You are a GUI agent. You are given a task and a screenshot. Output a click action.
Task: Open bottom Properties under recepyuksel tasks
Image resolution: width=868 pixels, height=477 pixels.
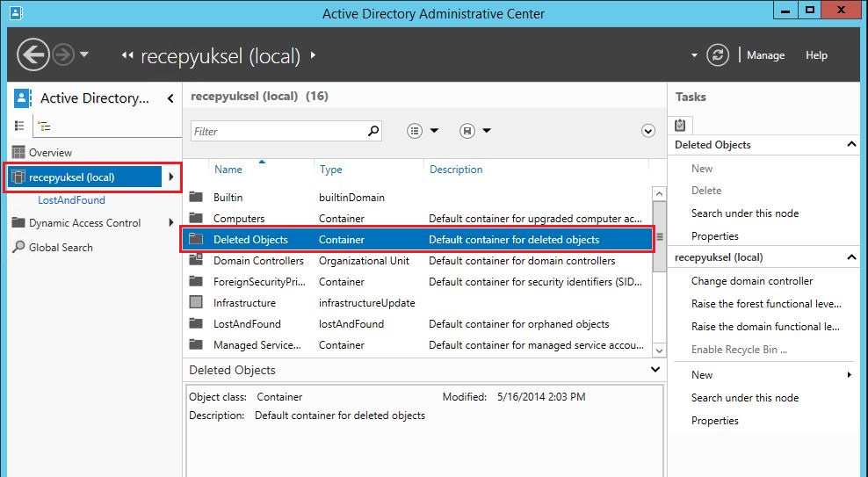(714, 421)
